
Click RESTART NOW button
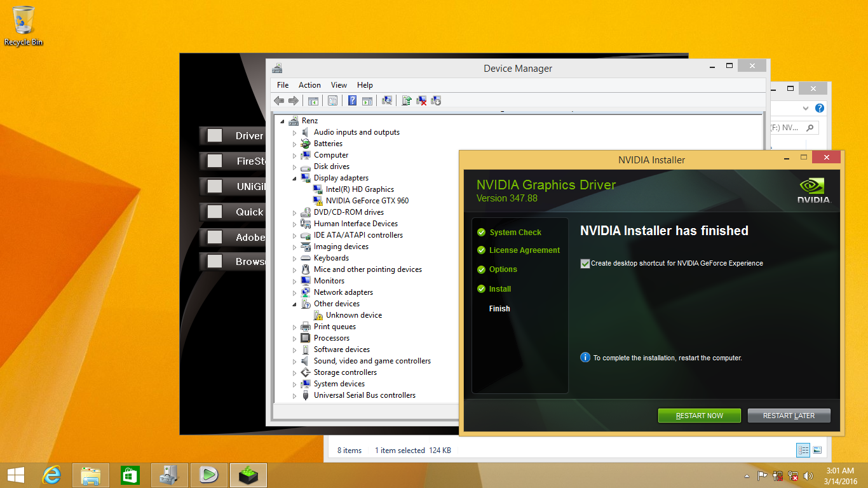pos(700,416)
